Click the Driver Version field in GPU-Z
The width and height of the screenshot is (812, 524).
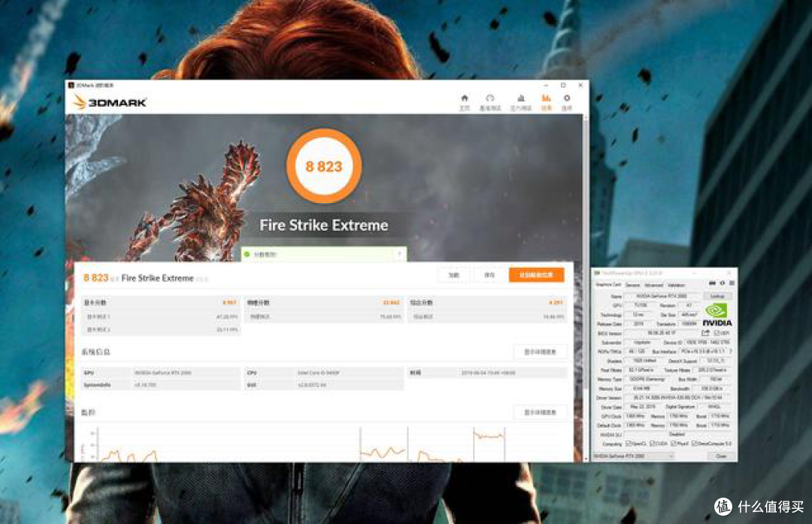point(677,398)
